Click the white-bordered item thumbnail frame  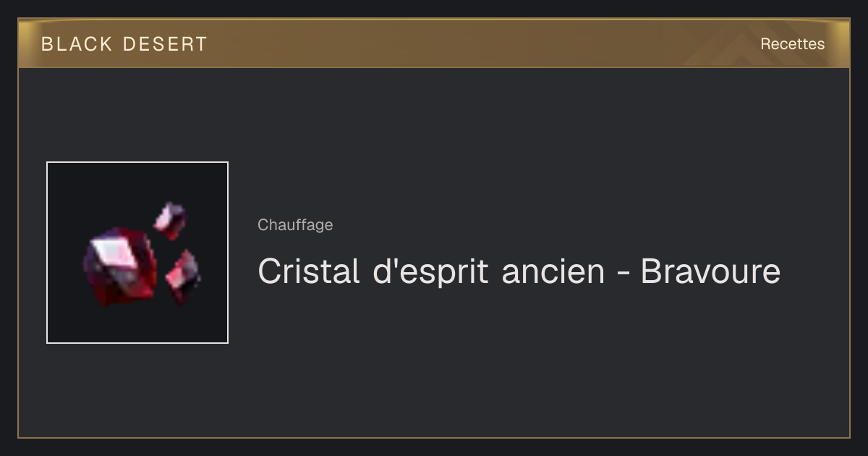[x=137, y=253]
